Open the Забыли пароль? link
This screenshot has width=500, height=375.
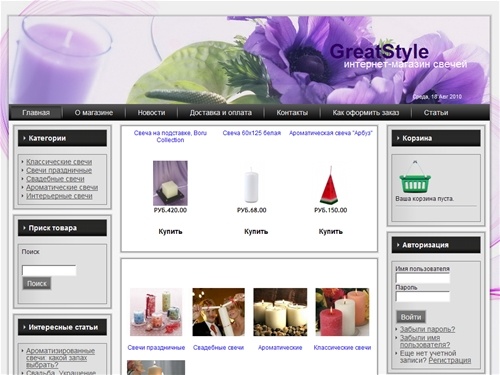427,329
